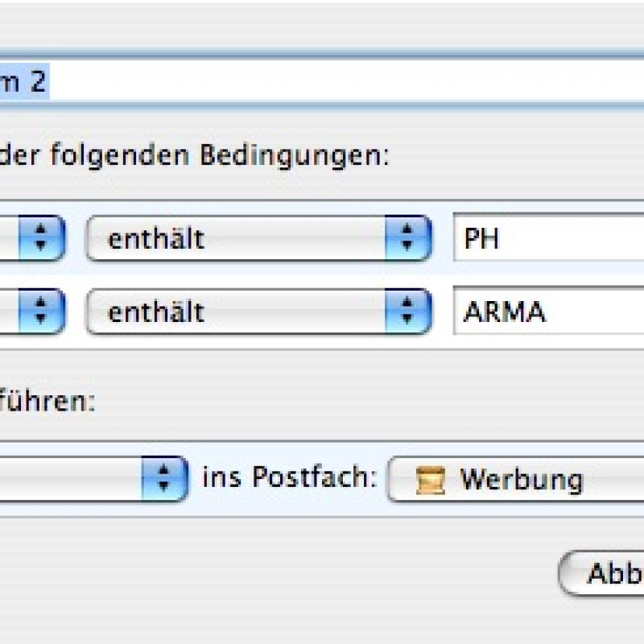
Task: Click blue arrows left of first enthält
Action: pos(42,238)
